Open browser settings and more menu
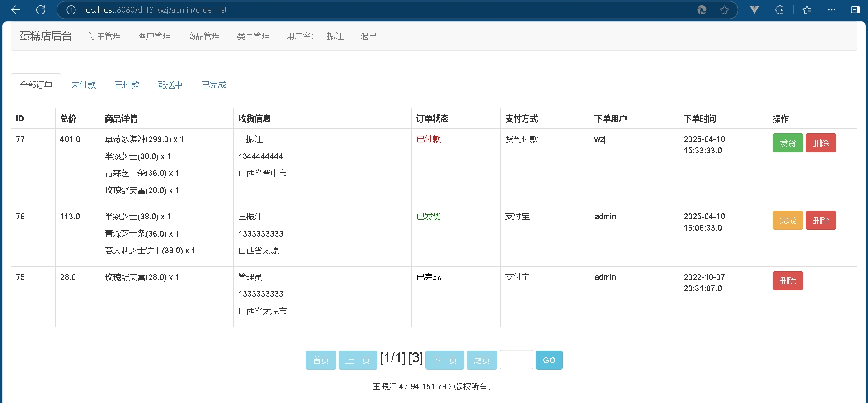This screenshot has height=403, width=868. point(831,10)
